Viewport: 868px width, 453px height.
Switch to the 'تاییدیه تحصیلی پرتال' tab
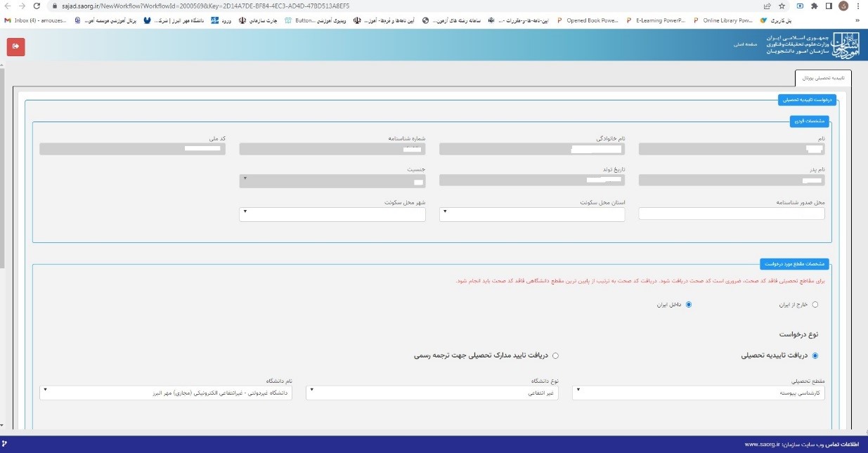(823, 79)
